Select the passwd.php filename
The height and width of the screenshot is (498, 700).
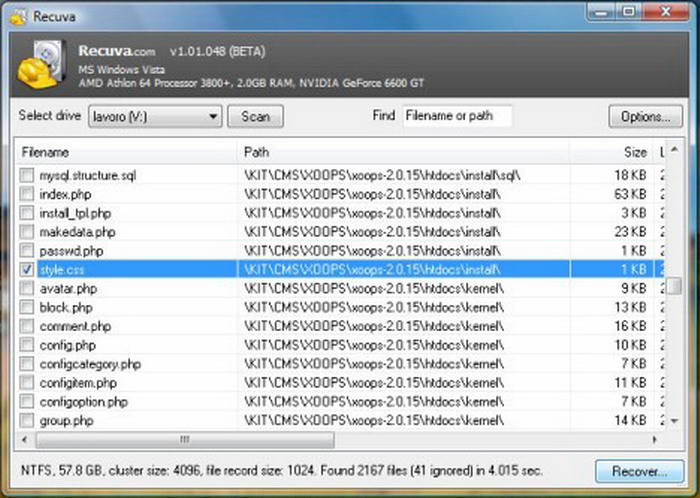click(x=71, y=251)
